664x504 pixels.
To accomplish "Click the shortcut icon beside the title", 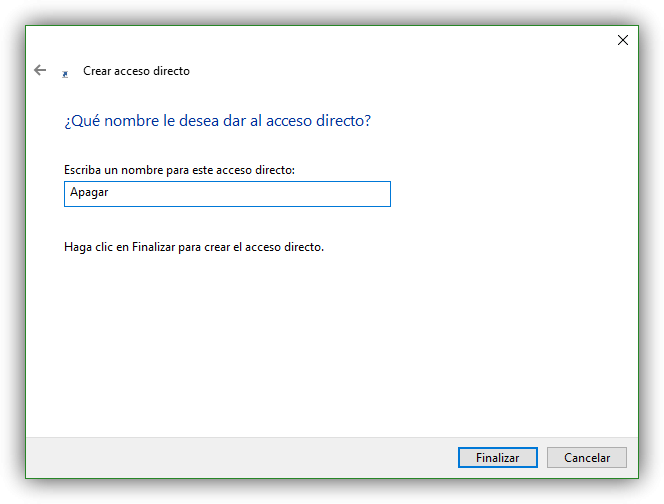I will tap(65, 73).
